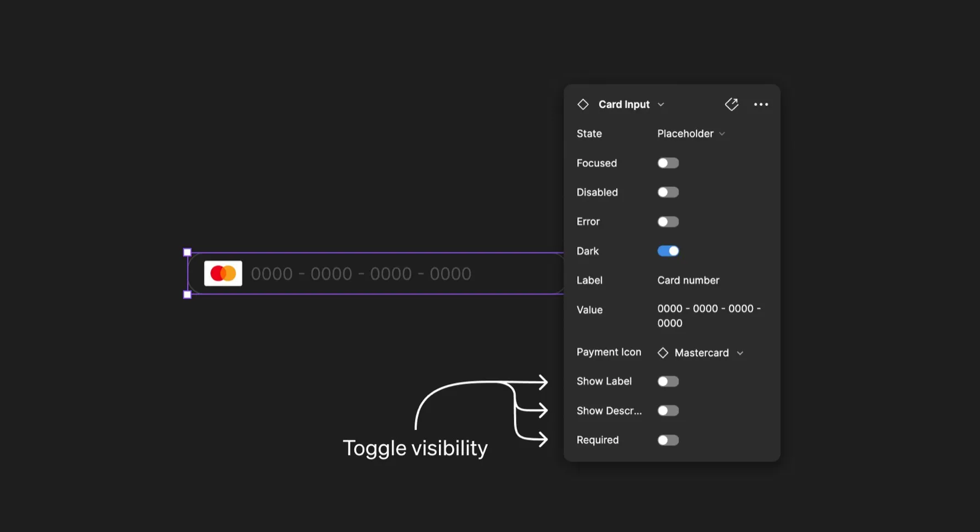Select the Mastercard logo in the card input

[223, 273]
